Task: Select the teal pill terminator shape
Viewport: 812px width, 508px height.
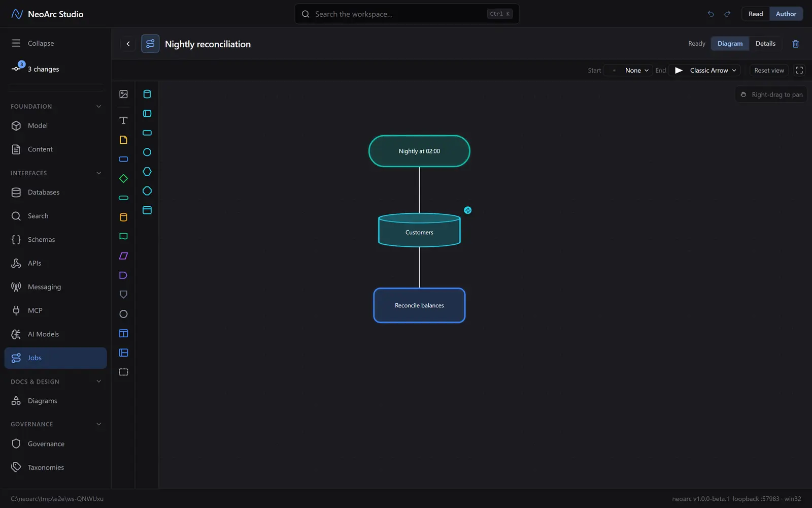Action: point(123,198)
